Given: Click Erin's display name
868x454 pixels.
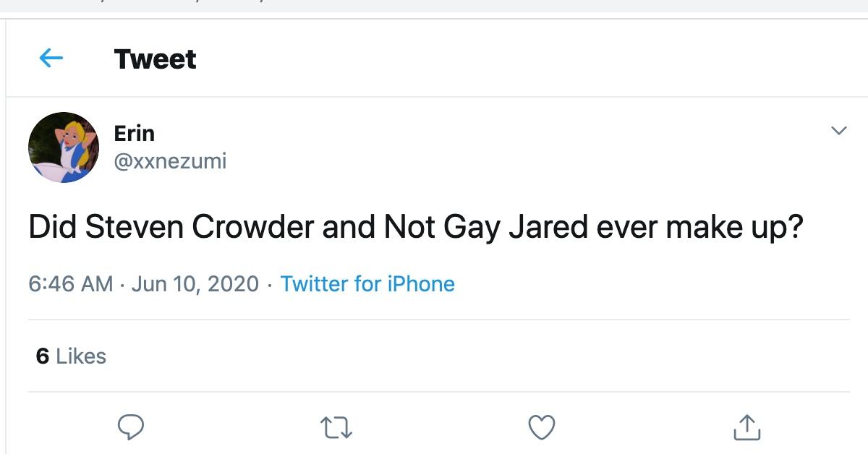Looking at the screenshot, I should click(135, 133).
